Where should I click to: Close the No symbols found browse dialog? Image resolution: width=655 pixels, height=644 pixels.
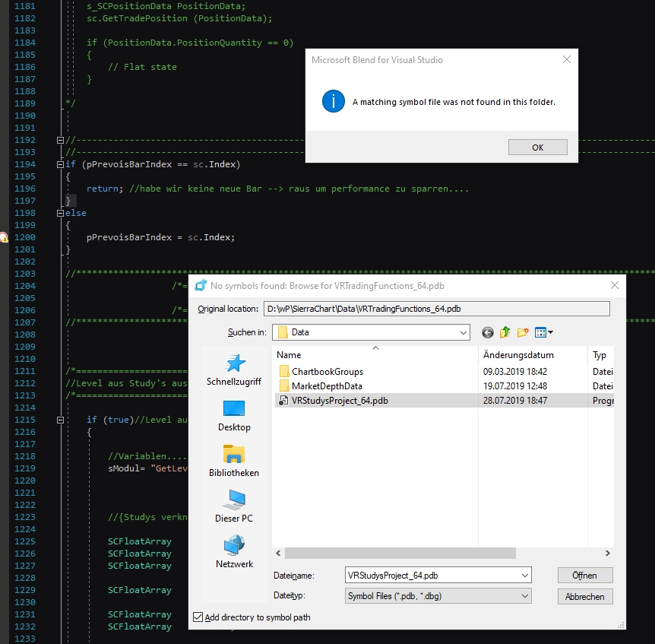pos(615,285)
